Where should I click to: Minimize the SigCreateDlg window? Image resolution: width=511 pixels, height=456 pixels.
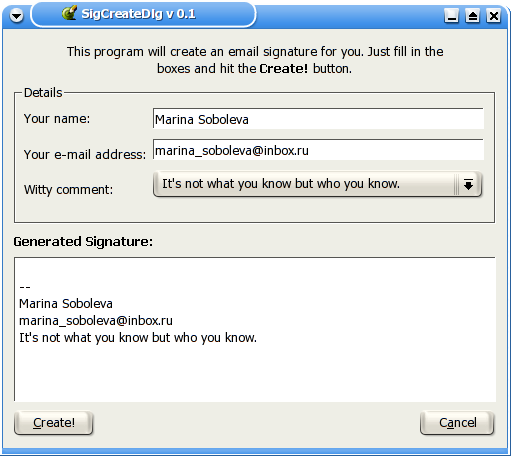click(452, 15)
